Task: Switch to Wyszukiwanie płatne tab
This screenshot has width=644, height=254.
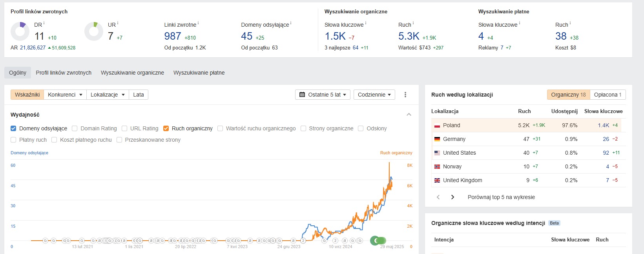Action: (x=199, y=73)
